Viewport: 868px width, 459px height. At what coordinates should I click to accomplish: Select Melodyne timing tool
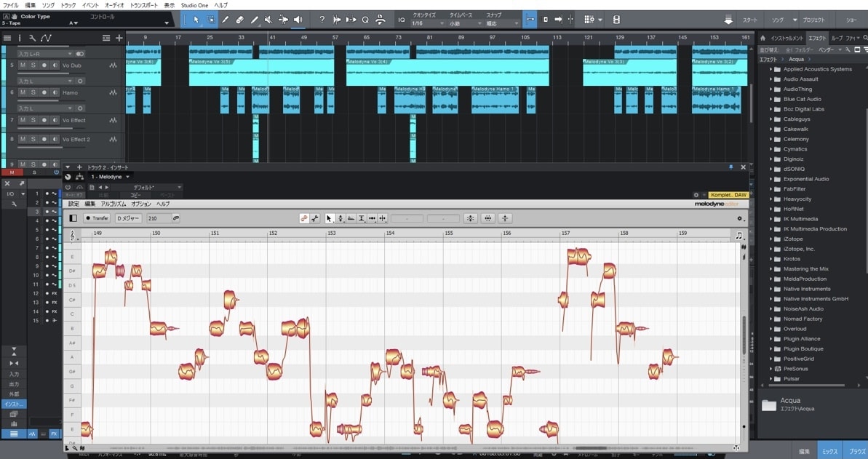tap(372, 218)
